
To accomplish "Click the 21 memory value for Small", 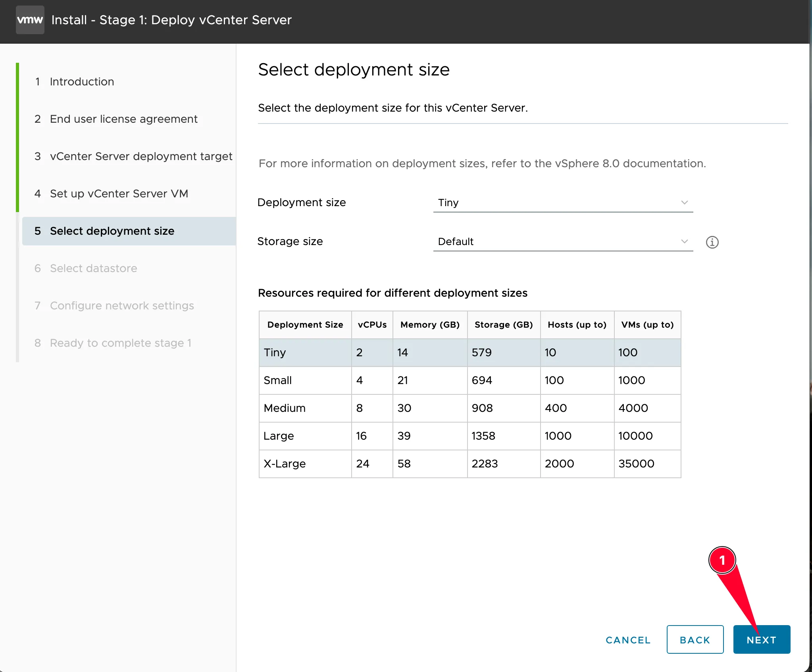I will (430, 380).
